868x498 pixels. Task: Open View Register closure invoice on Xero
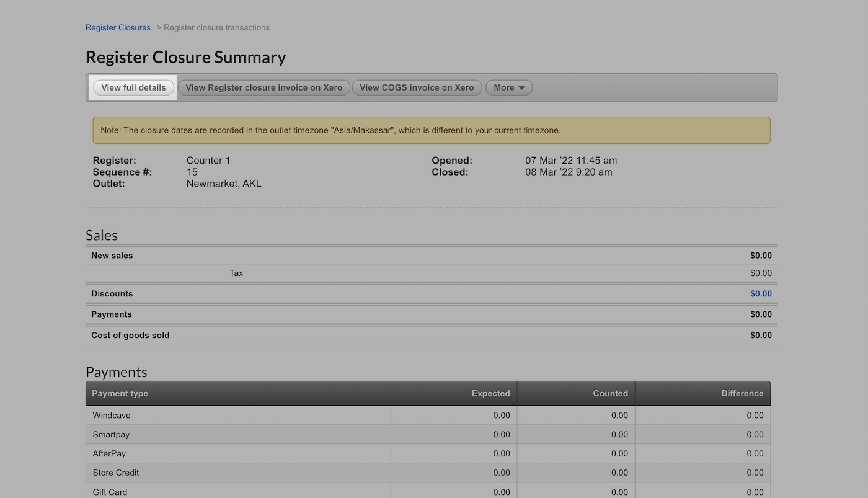(x=263, y=87)
